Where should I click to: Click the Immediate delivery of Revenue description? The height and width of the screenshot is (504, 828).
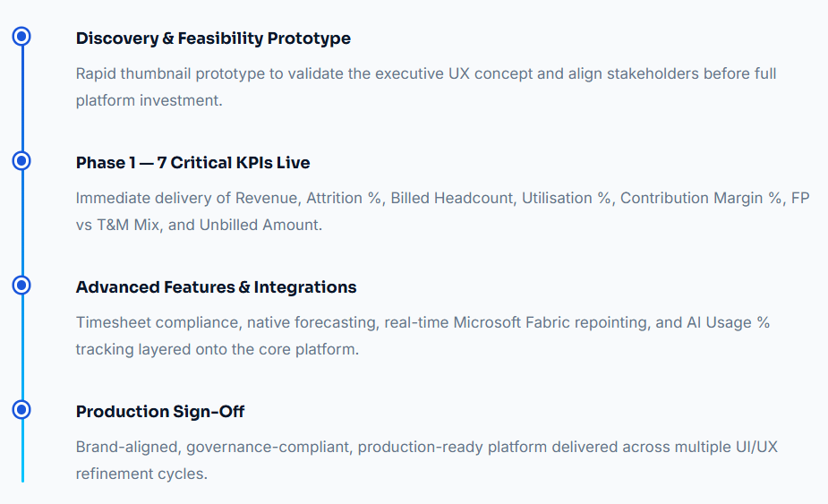pyautogui.click(x=442, y=211)
